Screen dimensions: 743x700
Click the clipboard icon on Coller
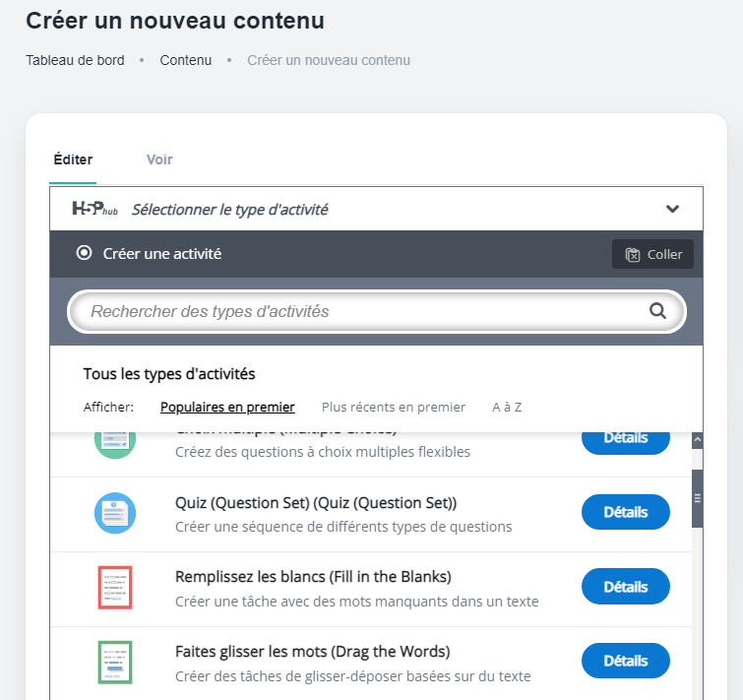click(633, 255)
